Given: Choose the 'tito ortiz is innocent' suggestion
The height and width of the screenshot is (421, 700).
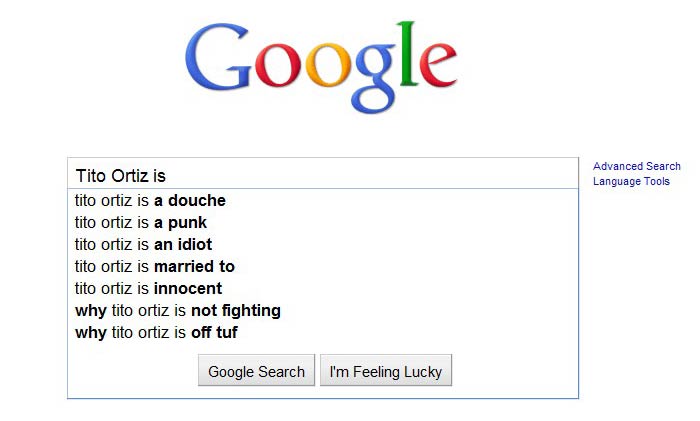Looking at the screenshot, I should (x=323, y=288).
